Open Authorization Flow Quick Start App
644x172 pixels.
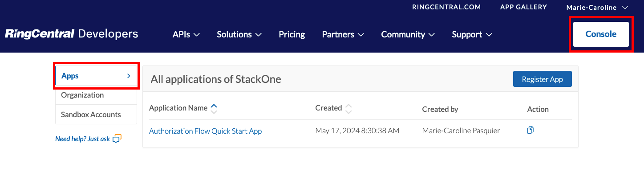tap(205, 131)
